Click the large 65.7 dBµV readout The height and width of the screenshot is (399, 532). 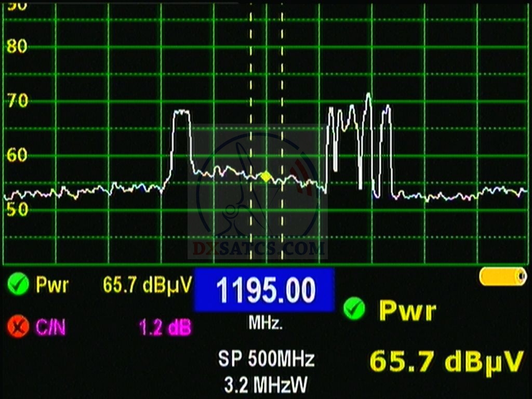coord(446,362)
